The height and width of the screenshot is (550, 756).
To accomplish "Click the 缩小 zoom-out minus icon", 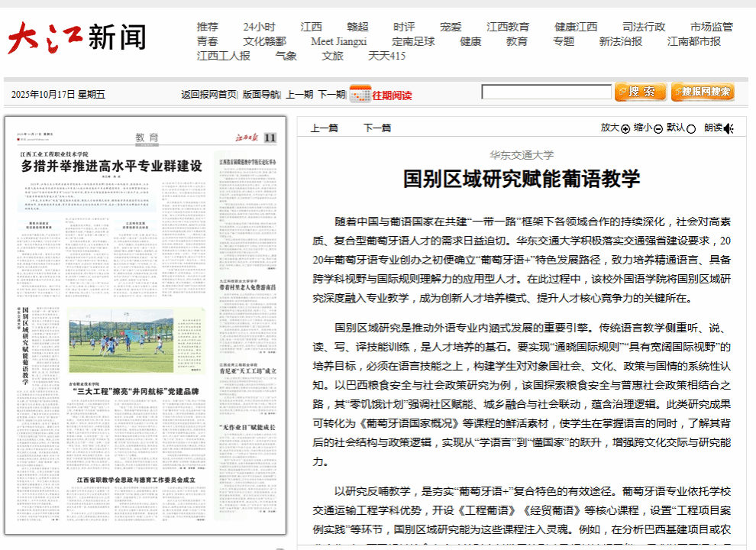I will (657, 128).
